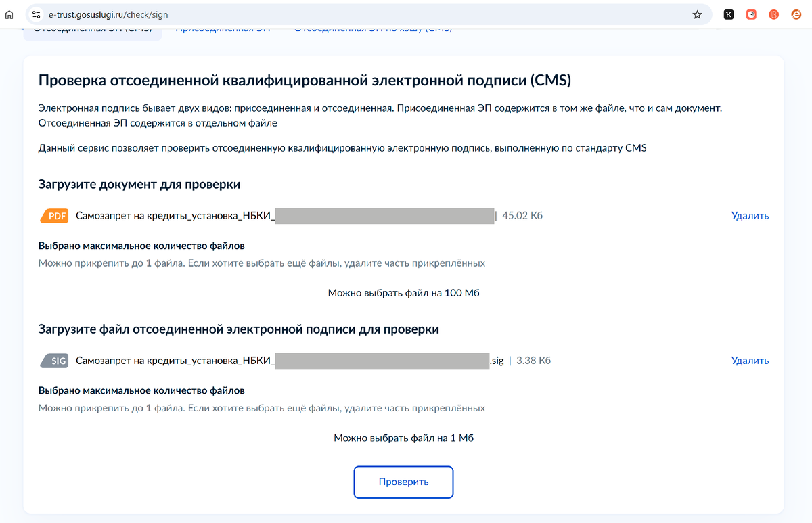Click text Можно выбрать файл на 100 Мб

coord(404,293)
